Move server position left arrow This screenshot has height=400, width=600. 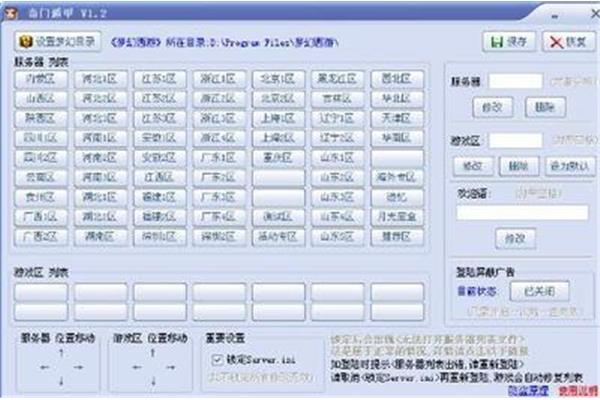(x=44, y=367)
